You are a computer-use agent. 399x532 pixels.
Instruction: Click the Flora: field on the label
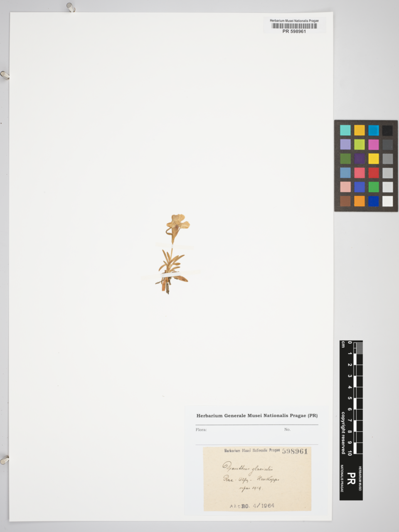201,430
